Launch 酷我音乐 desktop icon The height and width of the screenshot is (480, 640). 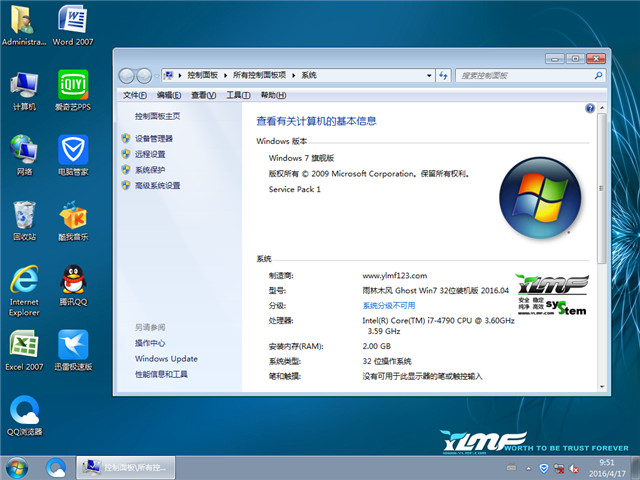pyautogui.click(x=73, y=220)
